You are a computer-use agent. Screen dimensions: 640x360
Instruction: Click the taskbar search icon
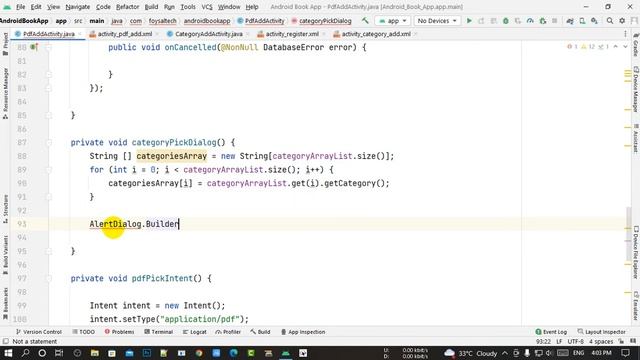coord(25,353)
